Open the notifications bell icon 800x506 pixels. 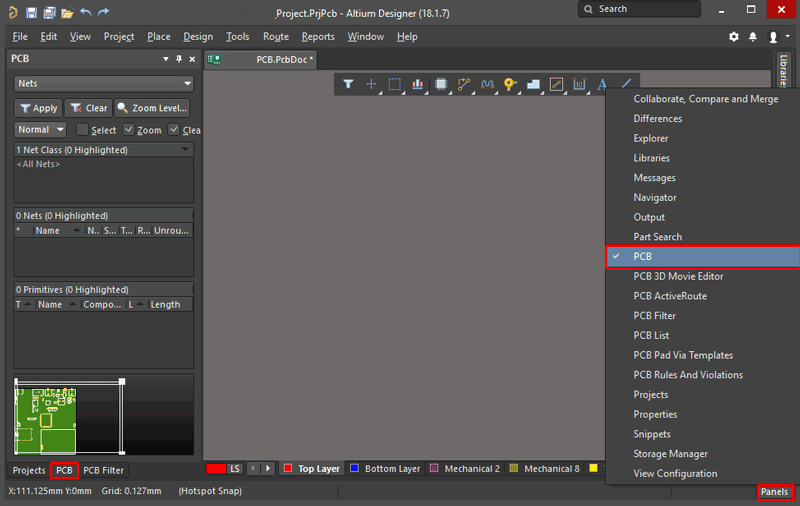[x=753, y=37]
